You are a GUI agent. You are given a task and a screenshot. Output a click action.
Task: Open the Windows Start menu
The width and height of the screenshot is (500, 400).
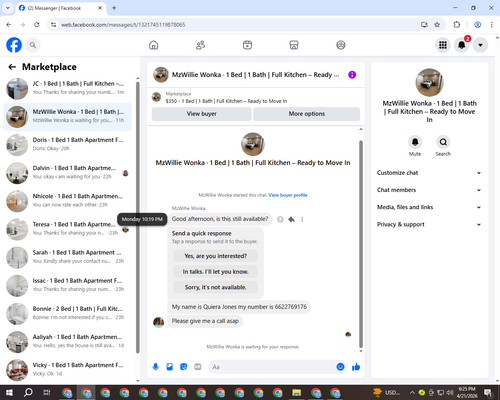pos(9,393)
